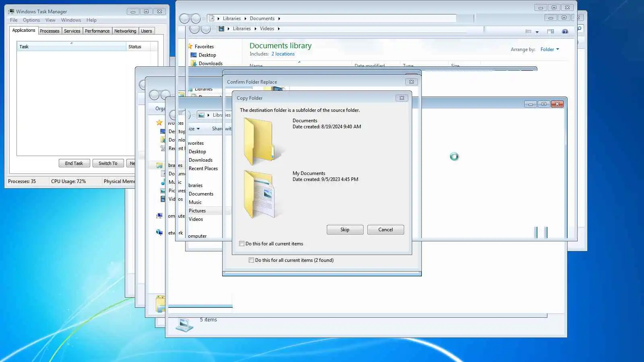Click the Pictures icon above the Videos filmstrip icon
This screenshot has width=644, height=362.
coord(163,191)
